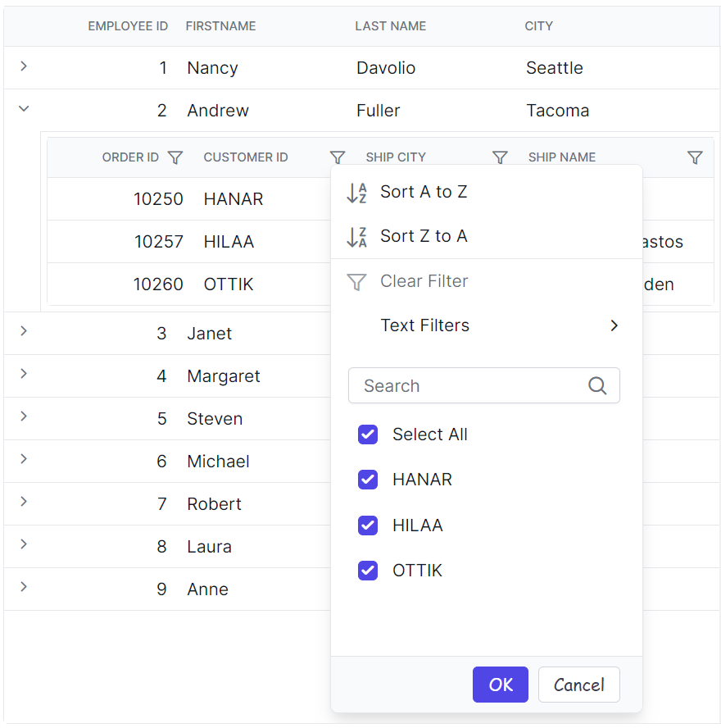The width and height of the screenshot is (721, 728).
Task: Click the Last Name column header
Action: pyautogui.click(x=390, y=26)
